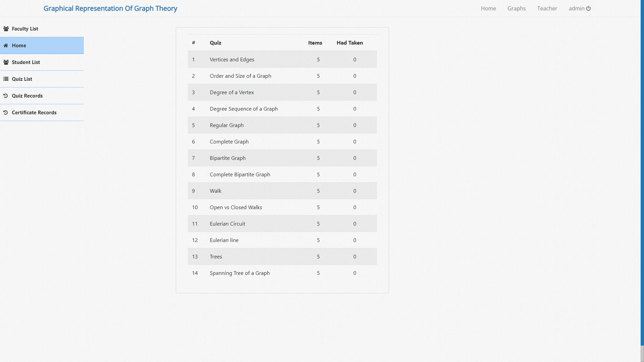This screenshot has height=362, width=644.
Task: Click the Quiz Records history icon
Action: coord(6,96)
